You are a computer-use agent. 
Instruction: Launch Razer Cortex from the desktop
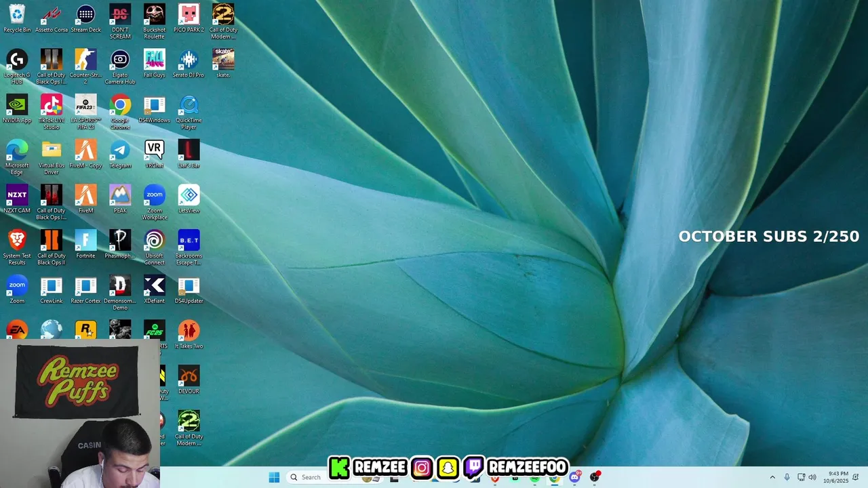(86, 289)
